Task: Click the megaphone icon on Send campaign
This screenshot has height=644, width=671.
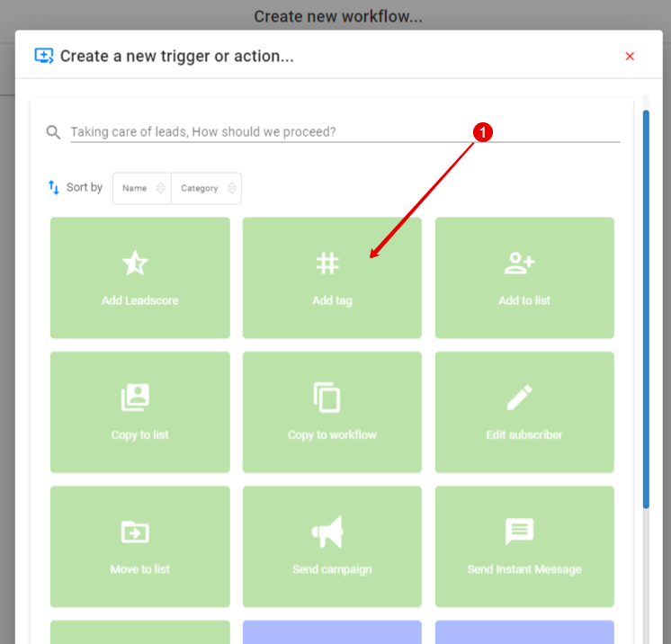Action: [x=327, y=532]
